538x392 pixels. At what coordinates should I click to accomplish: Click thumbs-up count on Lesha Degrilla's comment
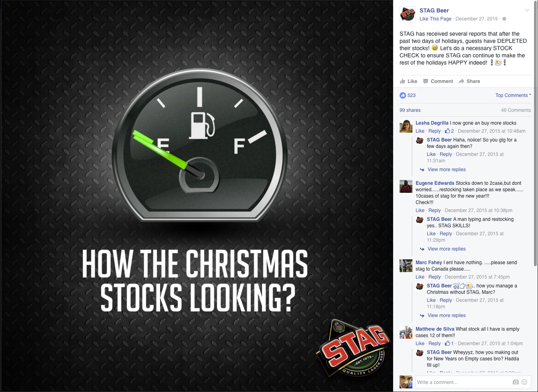tap(449, 131)
